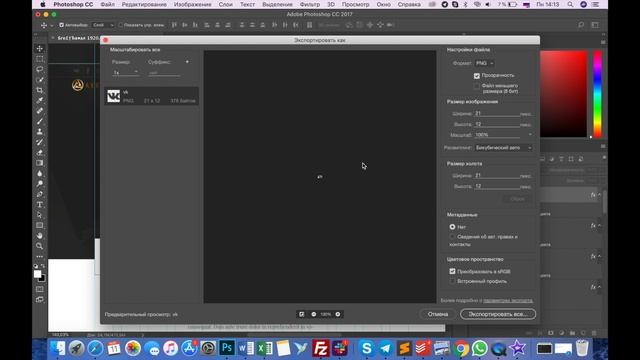Select the Eyedropper tool
Viewport: 640px width, 360px height.
[x=40, y=100]
